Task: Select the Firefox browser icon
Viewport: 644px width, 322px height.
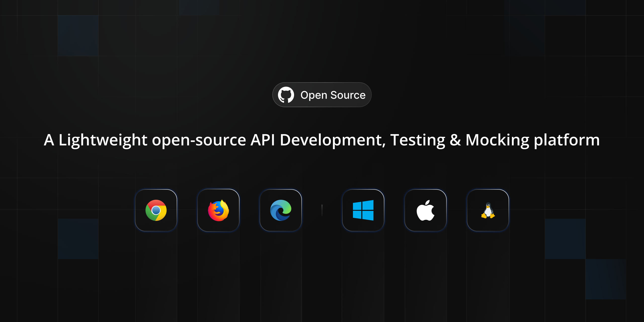Action: [218, 210]
